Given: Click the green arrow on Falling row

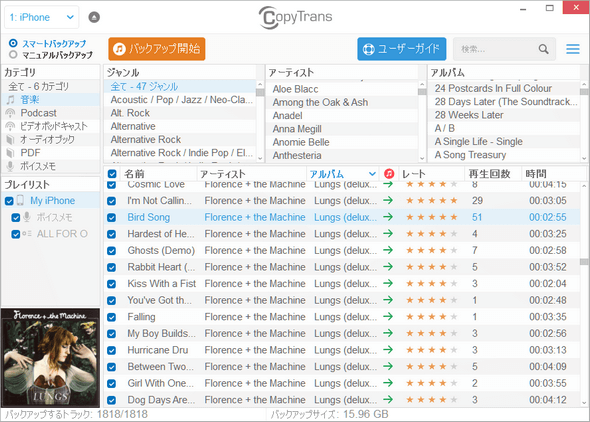Looking at the screenshot, I should (388, 317).
